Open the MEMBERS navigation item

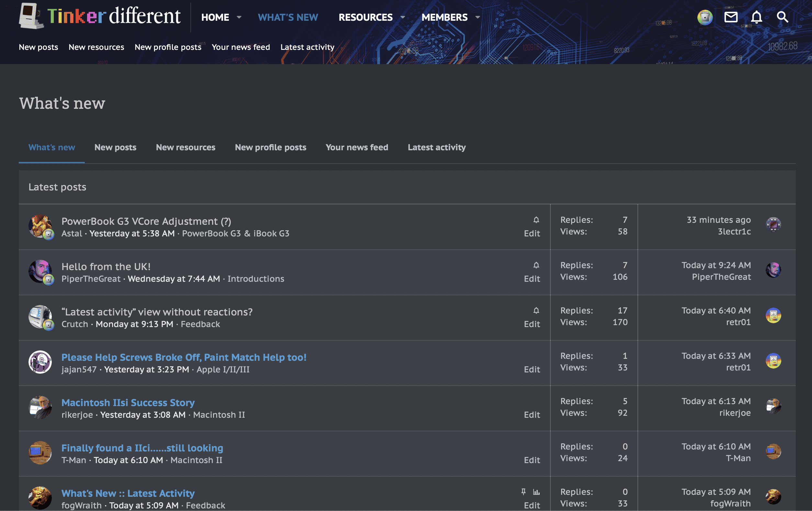tap(445, 17)
